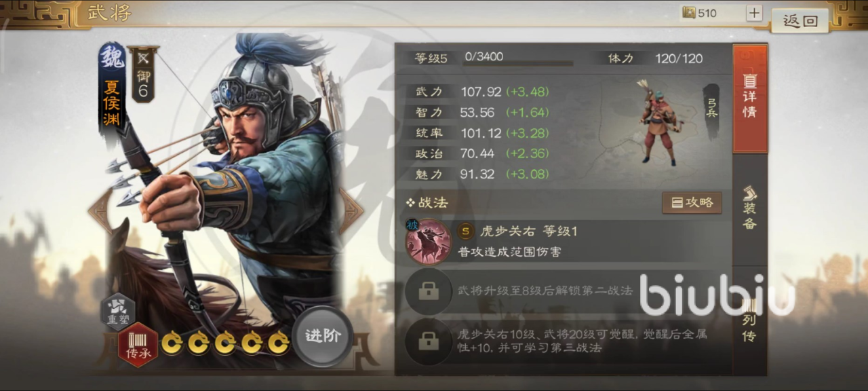Image resolution: width=868 pixels, height=391 pixels.
Task: Show previous general with left arrow
Action: point(100,211)
